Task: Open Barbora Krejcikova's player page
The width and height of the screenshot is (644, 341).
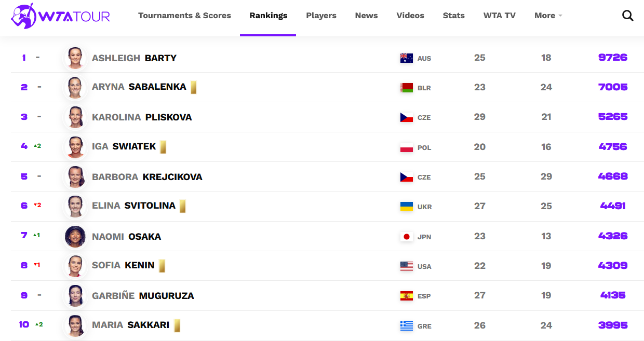Action: pyautogui.click(x=147, y=177)
